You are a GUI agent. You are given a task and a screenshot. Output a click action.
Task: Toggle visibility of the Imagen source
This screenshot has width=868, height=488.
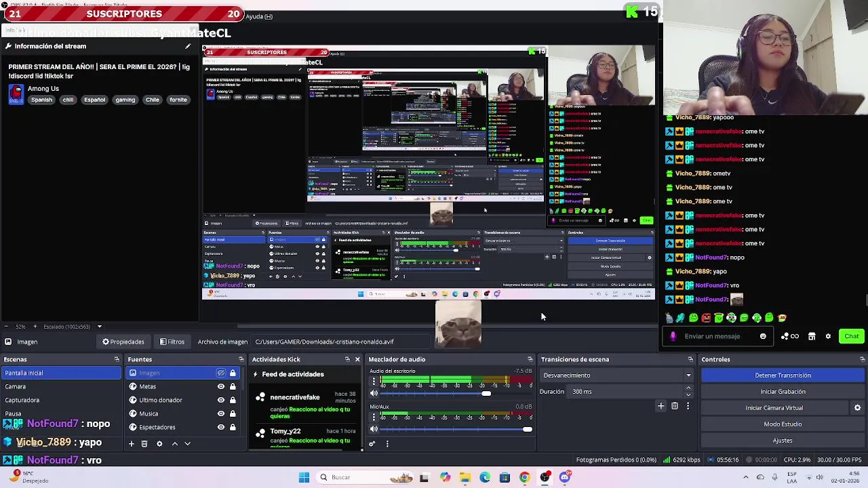(x=221, y=373)
